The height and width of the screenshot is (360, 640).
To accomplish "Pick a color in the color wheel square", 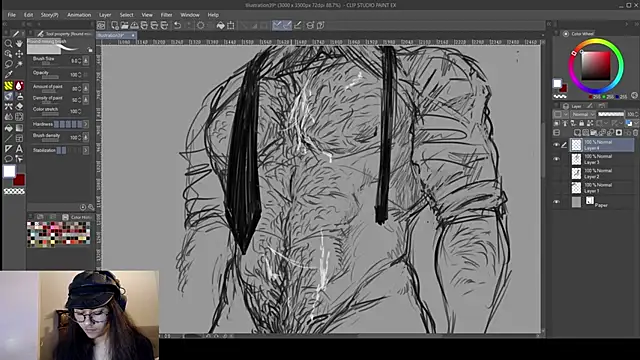I will [596, 65].
